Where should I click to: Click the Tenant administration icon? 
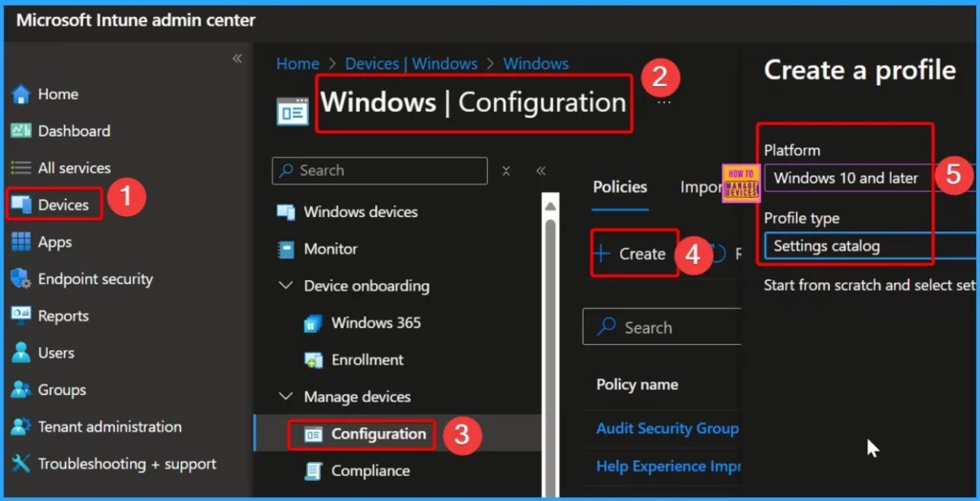pyautogui.click(x=21, y=426)
